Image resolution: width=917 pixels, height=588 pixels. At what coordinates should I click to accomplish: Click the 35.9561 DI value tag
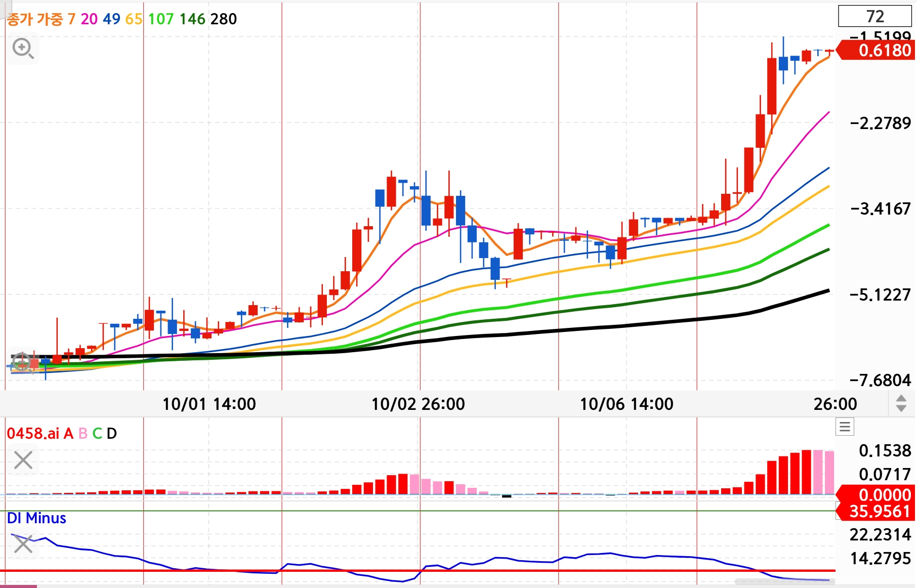877,512
